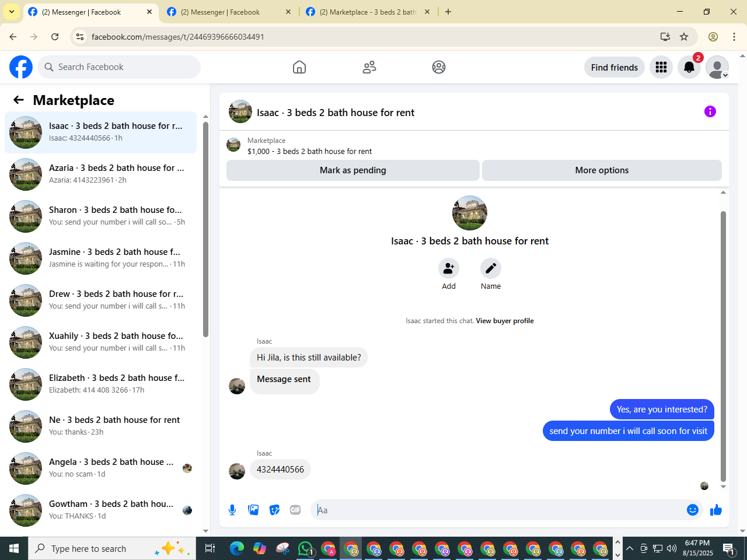Open new browser tab
This screenshot has height=560, width=747.
[x=448, y=12]
